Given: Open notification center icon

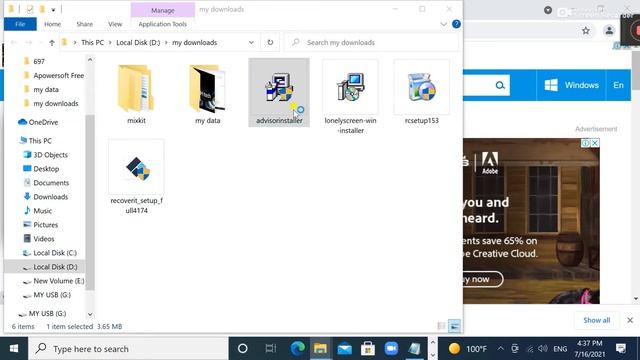Looking at the screenshot, I should coord(621,349).
